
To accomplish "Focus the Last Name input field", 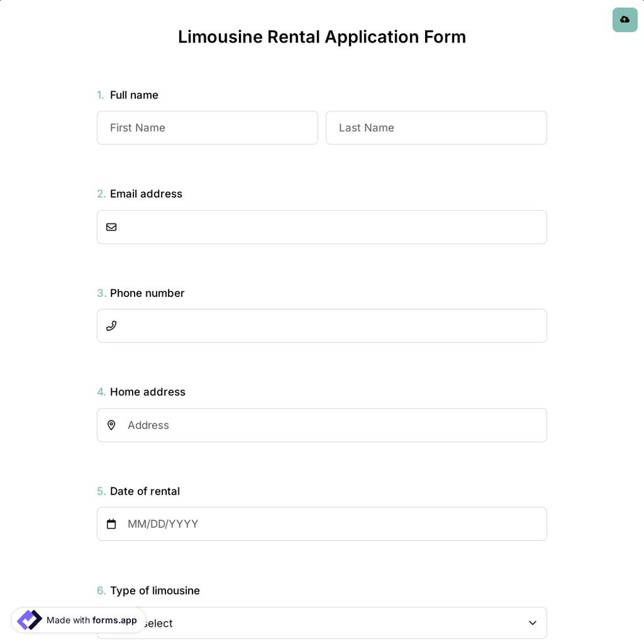I will click(x=436, y=128).
